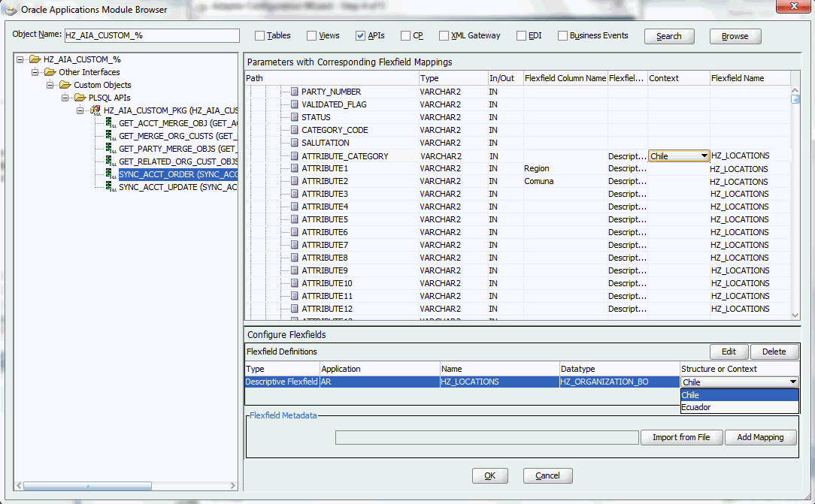
Task: Click the Custom Objects folder icon
Action: (x=65, y=85)
